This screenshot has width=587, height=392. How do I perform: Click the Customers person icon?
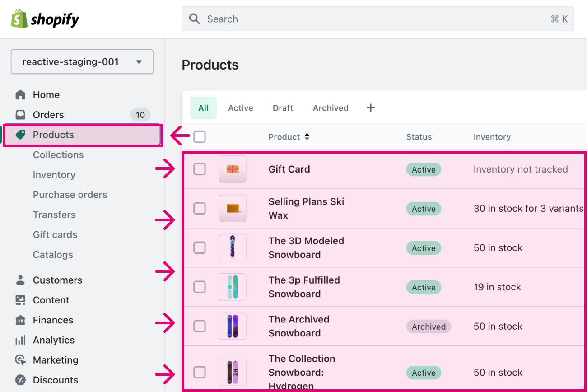coord(20,280)
